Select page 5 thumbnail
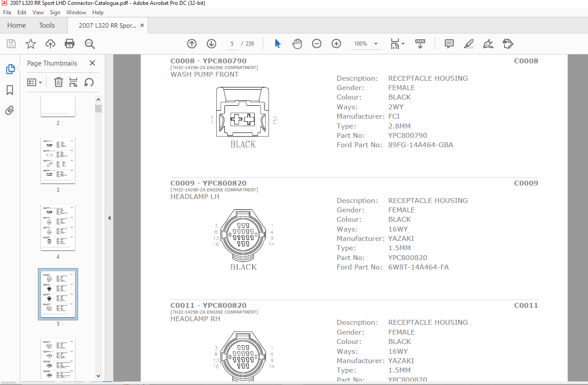Viewport: 588px width, 385px height. (x=58, y=294)
